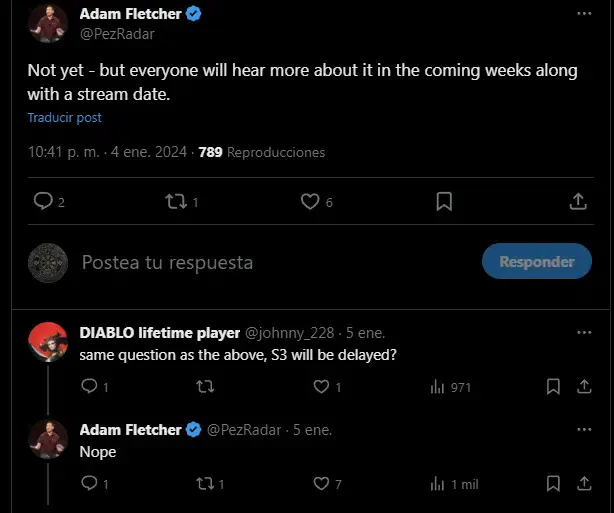The height and width of the screenshot is (513, 614).
Task: Reply to Adam Fletcher's main post
Action: [x=43, y=201]
